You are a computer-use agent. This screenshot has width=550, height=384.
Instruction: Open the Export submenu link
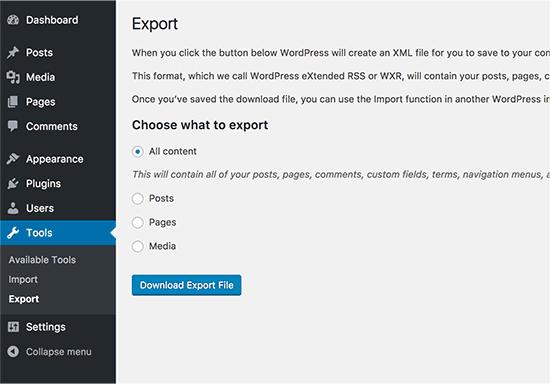pos(24,299)
